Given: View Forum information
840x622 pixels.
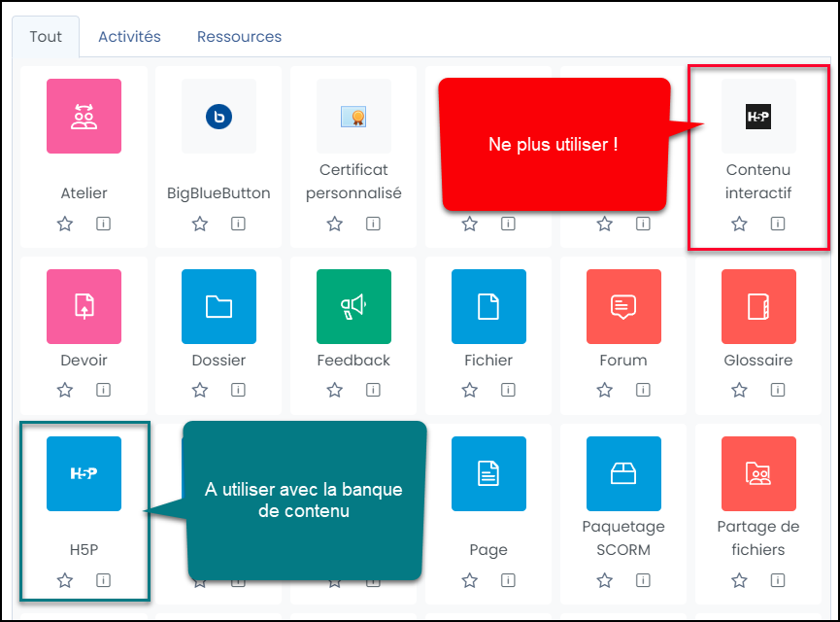Looking at the screenshot, I should coord(644,390).
